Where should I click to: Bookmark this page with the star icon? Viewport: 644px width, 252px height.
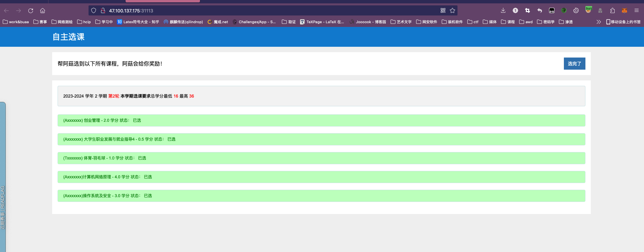452,11
